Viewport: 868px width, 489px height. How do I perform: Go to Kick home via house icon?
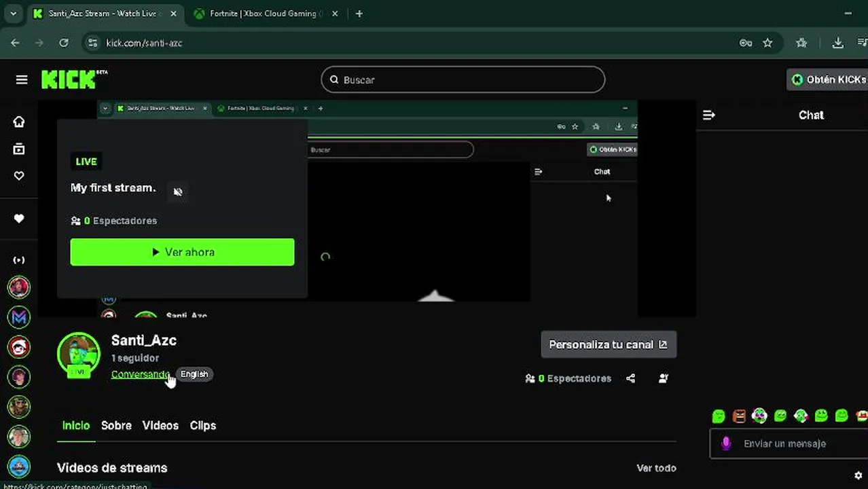coord(19,122)
